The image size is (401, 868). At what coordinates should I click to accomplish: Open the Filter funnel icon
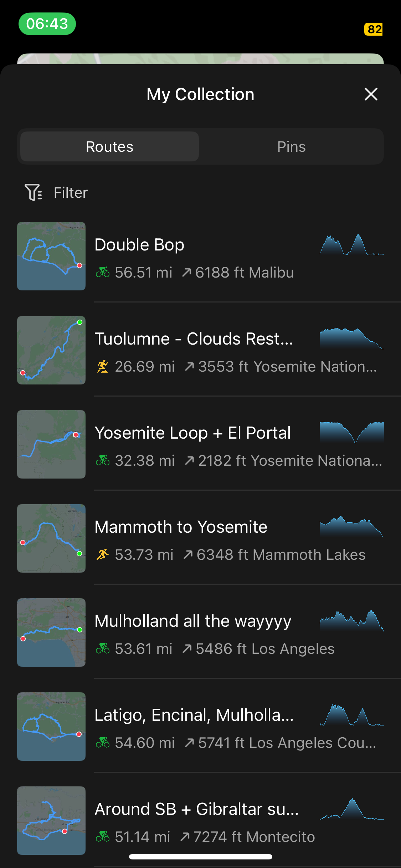(x=34, y=192)
